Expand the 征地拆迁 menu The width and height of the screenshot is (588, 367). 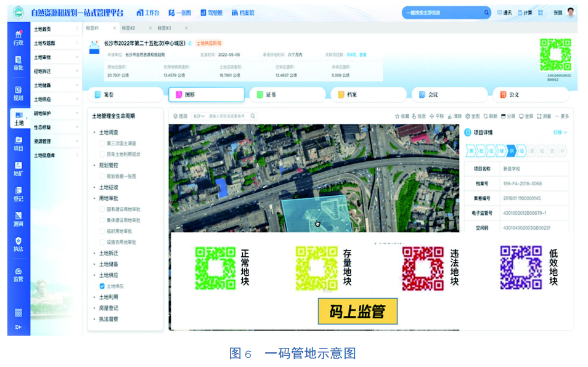pyautogui.click(x=56, y=71)
